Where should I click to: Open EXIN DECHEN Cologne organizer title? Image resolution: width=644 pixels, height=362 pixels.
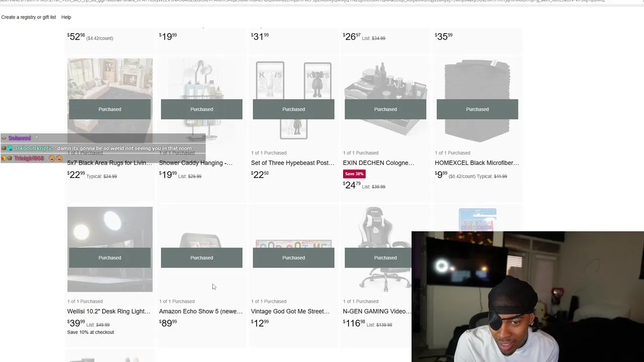point(378,163)
